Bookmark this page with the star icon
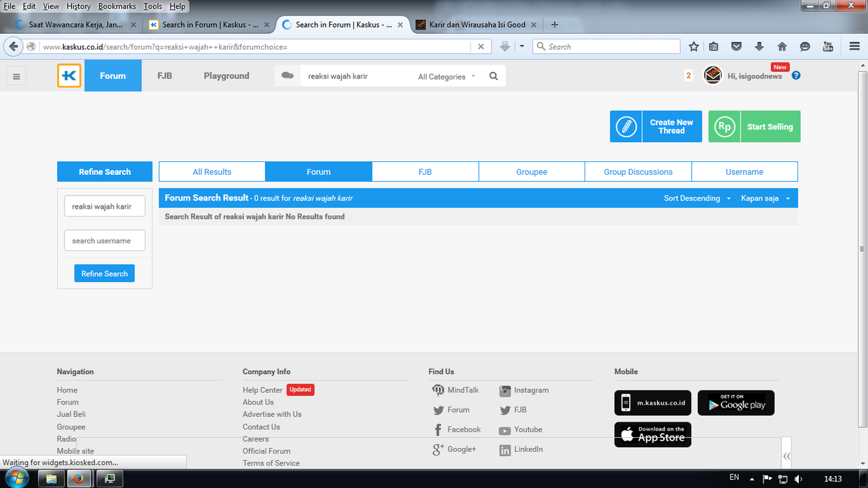 694,47
